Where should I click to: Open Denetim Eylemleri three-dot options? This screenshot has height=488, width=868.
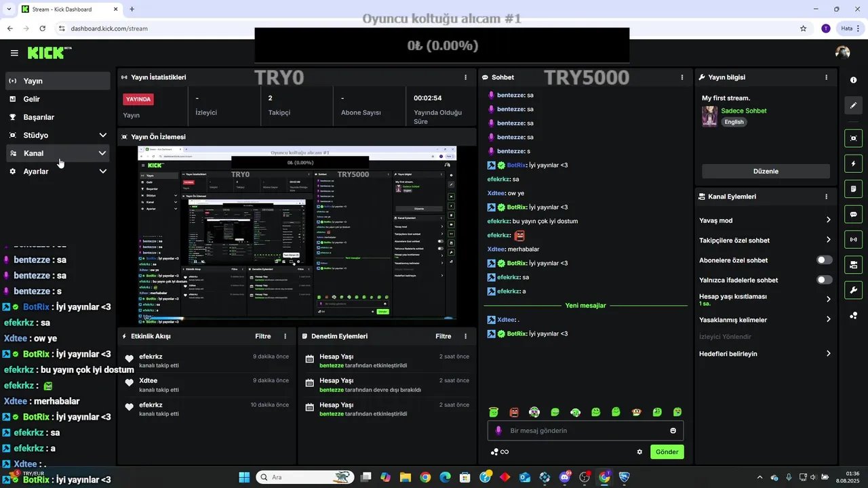tap(465, 336)
